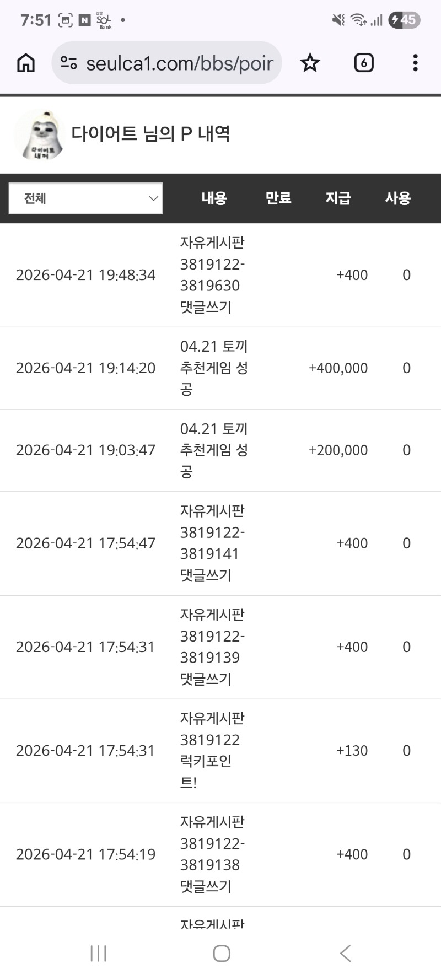Viewport: 441px width, 980px height.
Task: Open the tab switcher showing 6 tabs
Action: pos(363,63)
